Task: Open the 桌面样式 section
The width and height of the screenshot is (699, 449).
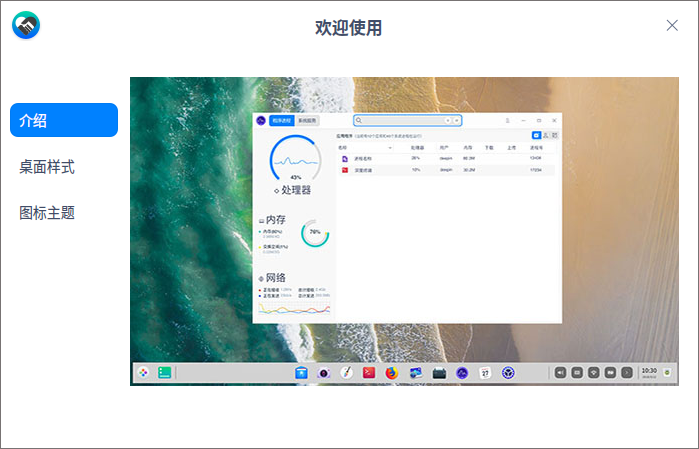Action: pos(47,166)
